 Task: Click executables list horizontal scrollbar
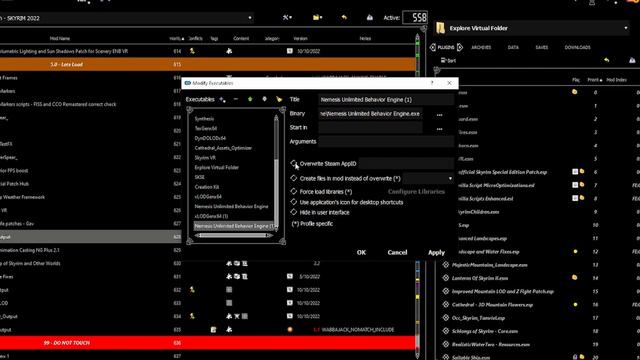click(x=235, y=236)
